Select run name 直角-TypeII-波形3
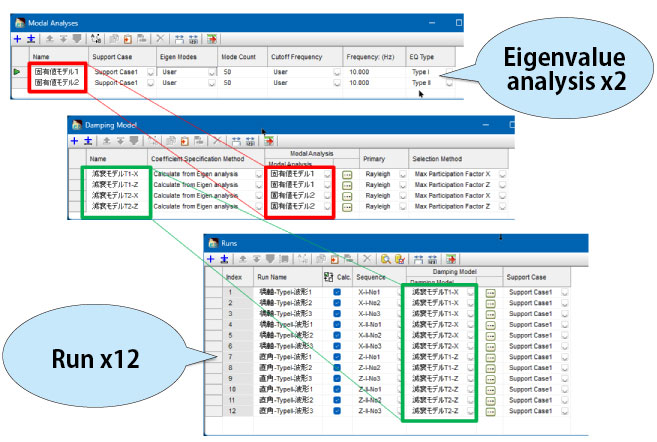Image resolution: width=657 pixels, height=442 pixels. [287, 411]
